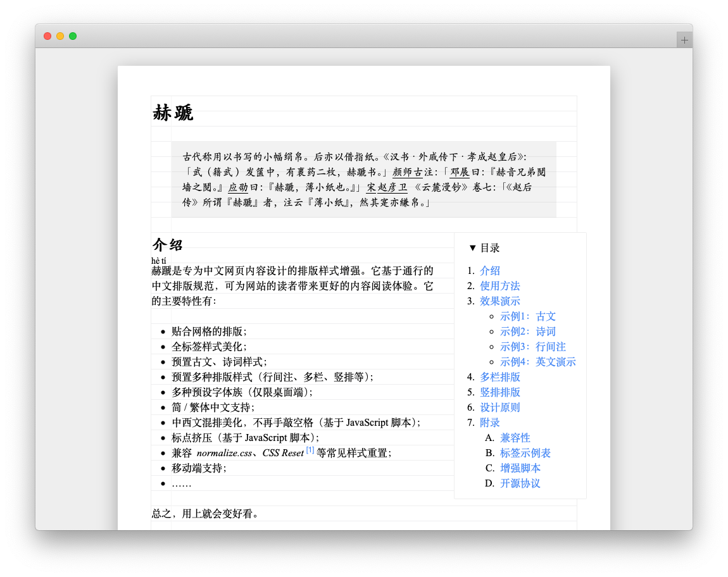Jump to 多栏排版 section
Image resolution: width=728 pixels, height=577 pixels.
point(499,377)
